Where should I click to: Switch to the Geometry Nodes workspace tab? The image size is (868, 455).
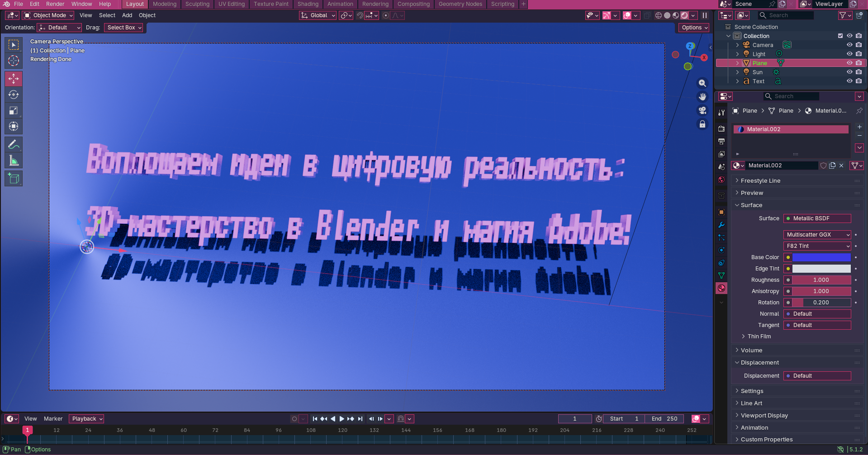pos(460,4)
